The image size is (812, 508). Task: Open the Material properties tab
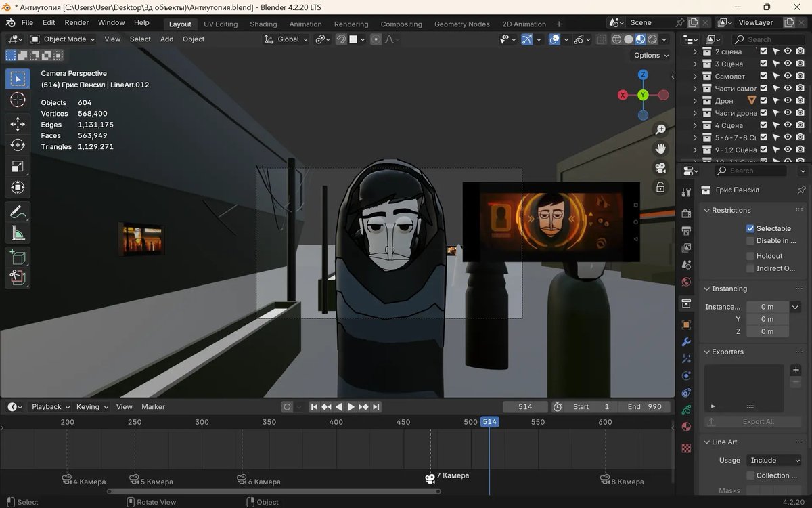pos(686,427)
